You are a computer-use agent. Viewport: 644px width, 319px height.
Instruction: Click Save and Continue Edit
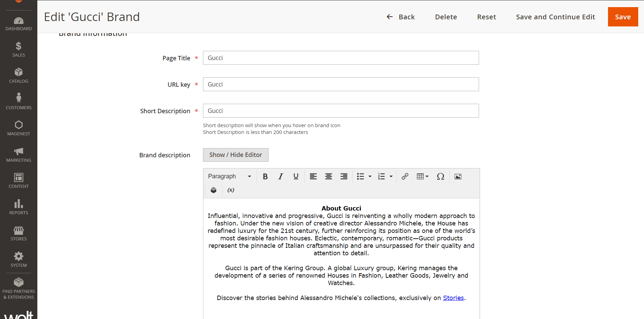coord(555,17)
